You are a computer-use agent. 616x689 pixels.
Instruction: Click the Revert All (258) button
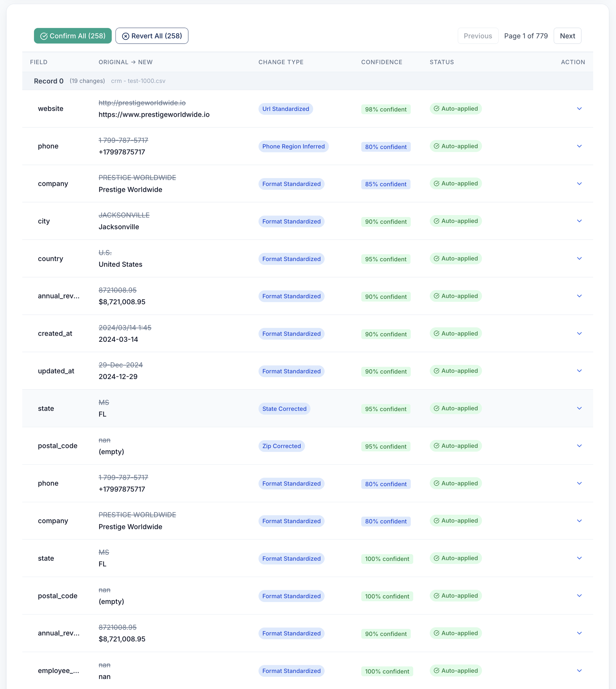point(152,36)
